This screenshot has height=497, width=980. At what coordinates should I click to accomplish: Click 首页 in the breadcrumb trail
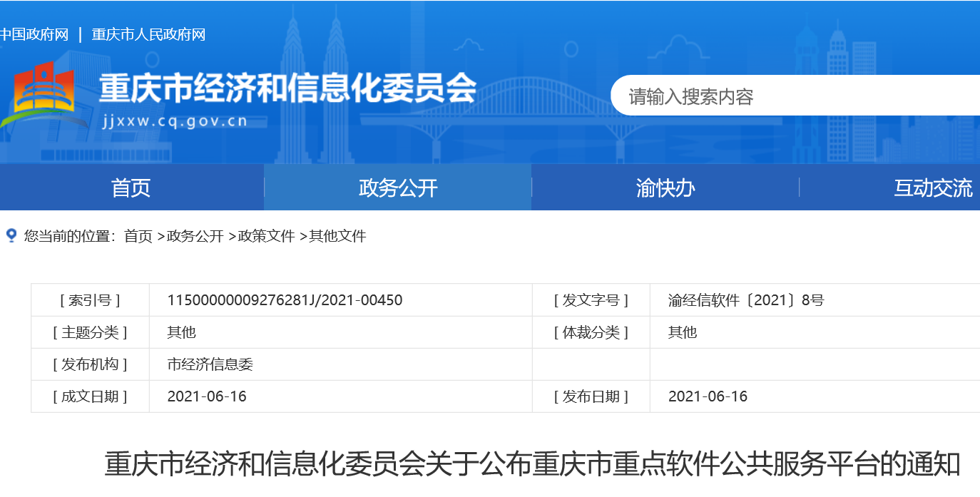138,236
